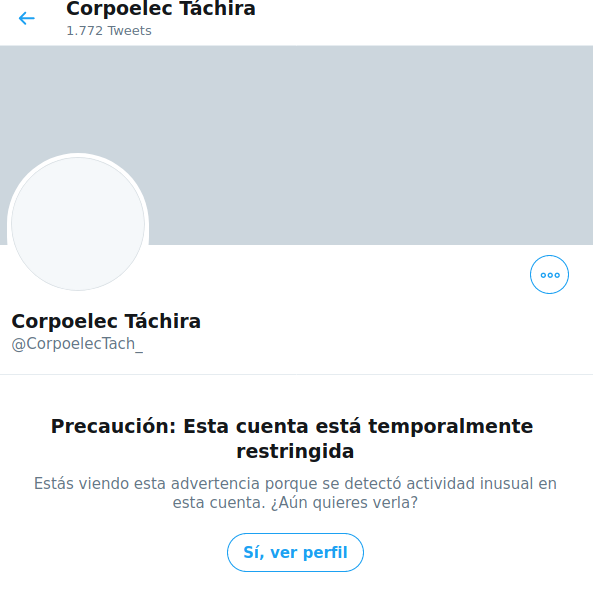Screen dimensions: 593x612
Task: Select the @CorpoelecTach_ handle text
Action: click(x=77, y=344)
